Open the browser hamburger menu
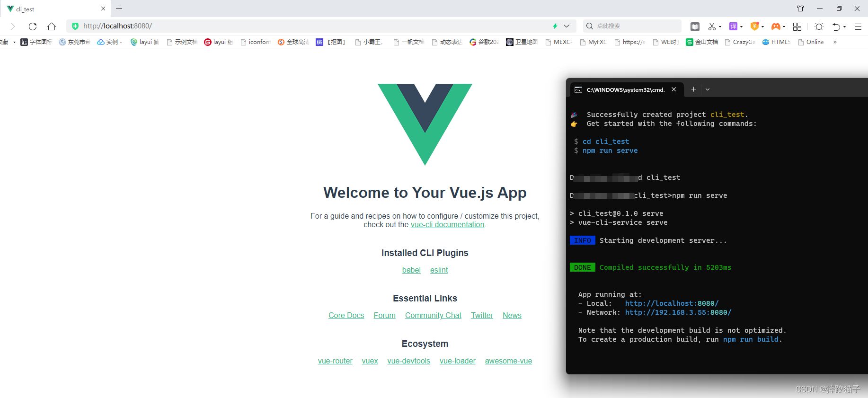The height and width of the screenshot is (398, 868). [858, 27]
